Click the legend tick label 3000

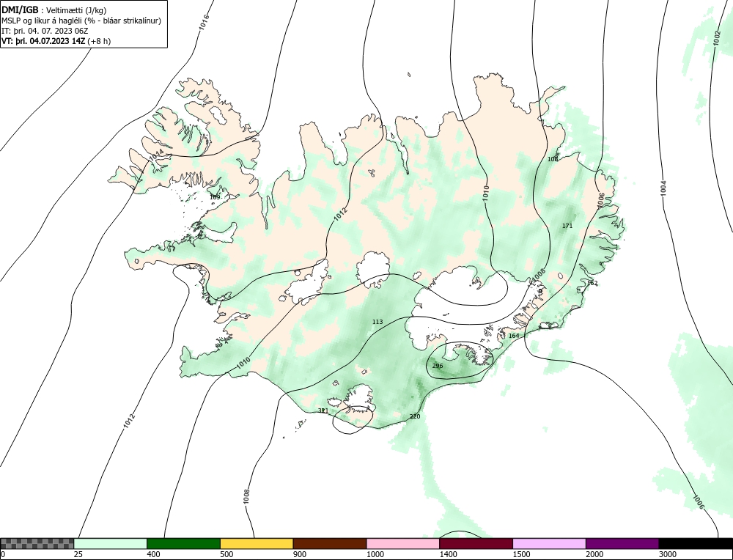668,554
